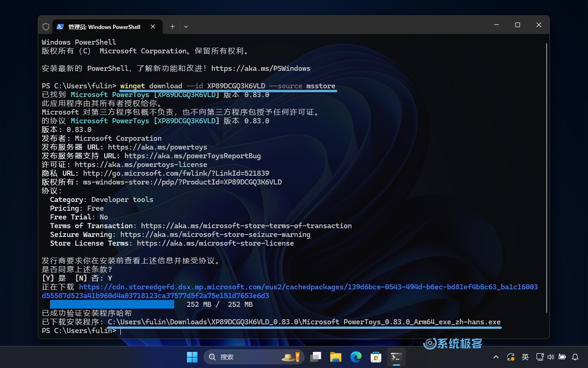
Task: Click the 'Pricing: Free' line
Action: 77,208
